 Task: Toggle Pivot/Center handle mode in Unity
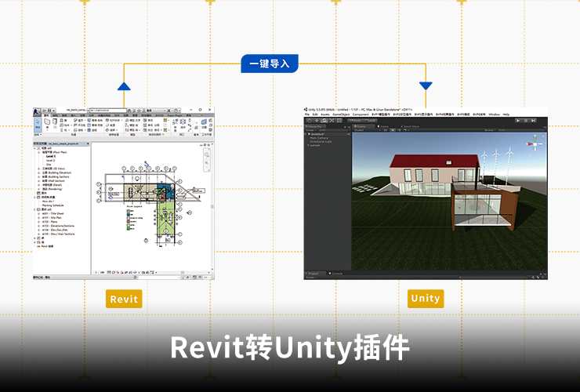(x=355, y=121)
